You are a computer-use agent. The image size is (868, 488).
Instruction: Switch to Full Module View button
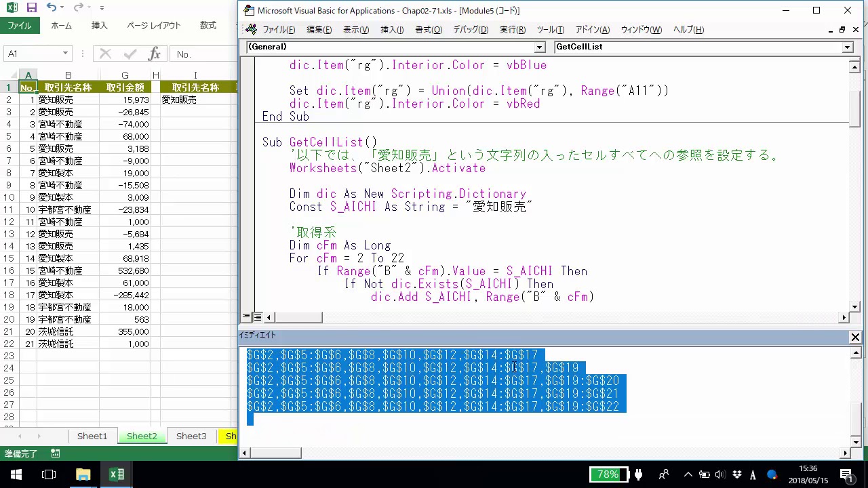pos(258,317)
